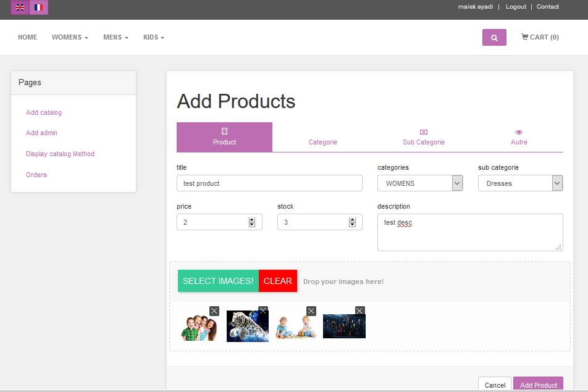Click the Logout link

(x=516, y=7)
